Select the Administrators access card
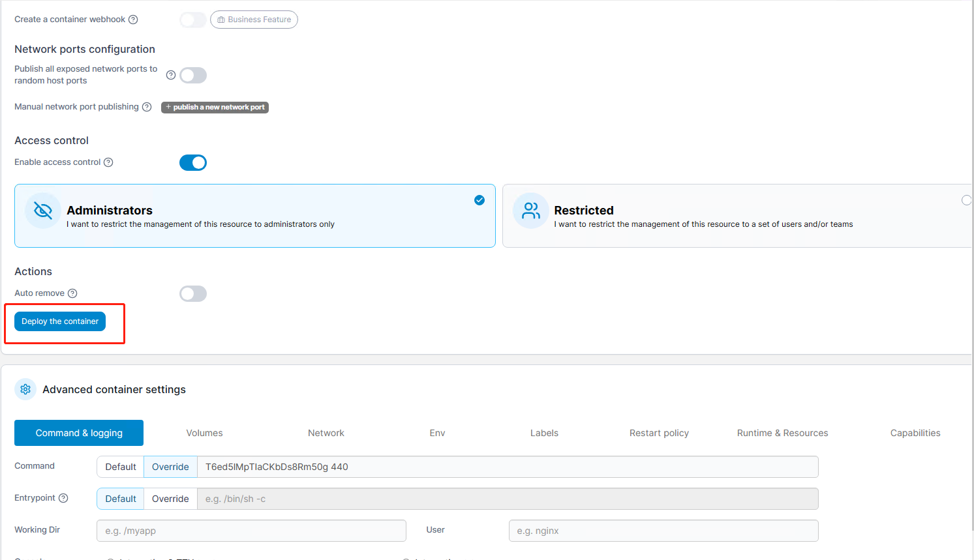974x560 pixels. [255, 216]
